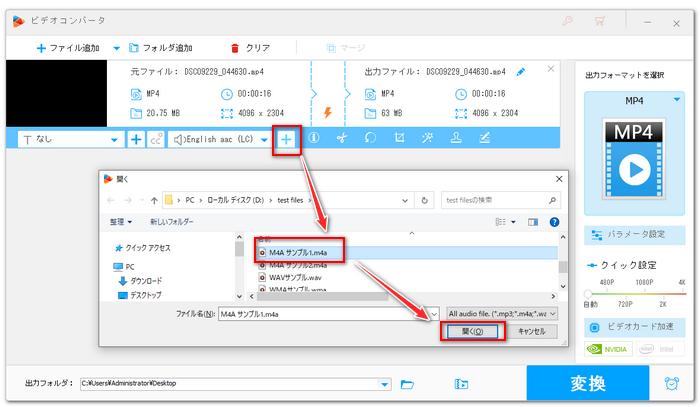Open the shopping cart icon
The width and height of the screenshot is (700, 407).
[600, 21]
